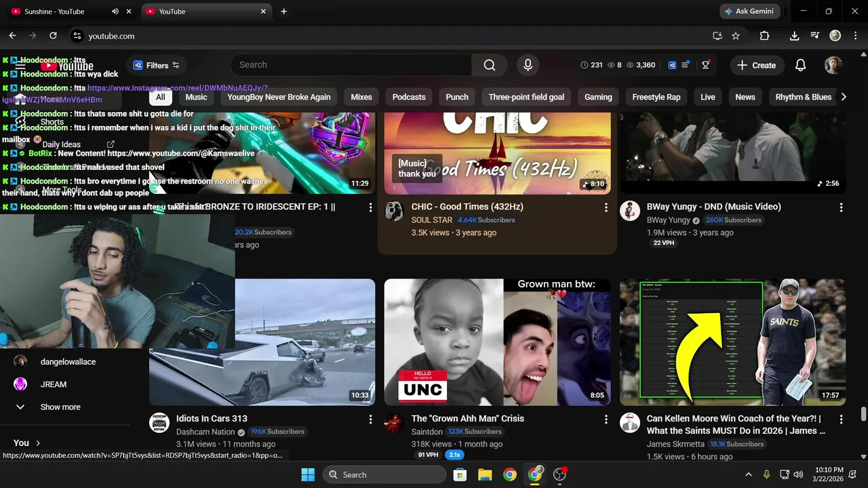Screen dimensions: 868x488
Task: Open Windows Start menu
Action: tap(308, 474)
